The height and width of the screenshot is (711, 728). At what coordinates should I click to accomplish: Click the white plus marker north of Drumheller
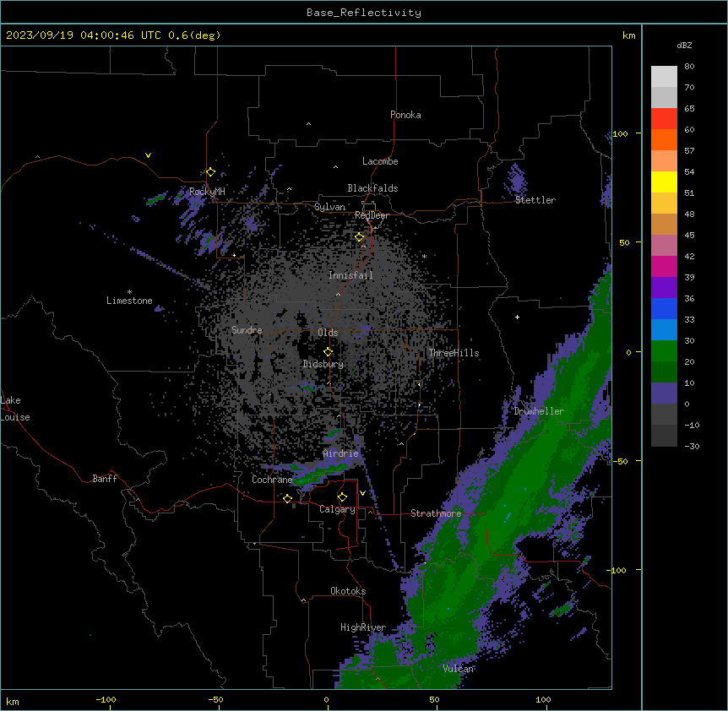[517, 317]
